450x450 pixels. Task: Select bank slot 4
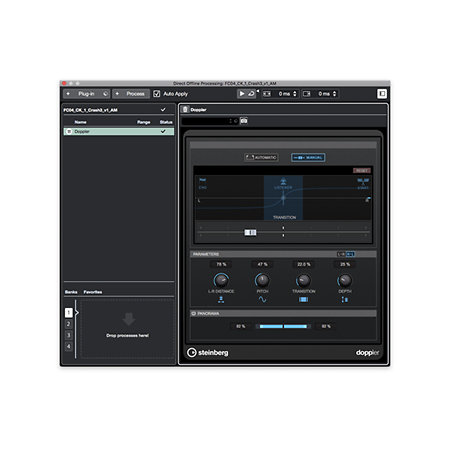coord(68,347)
